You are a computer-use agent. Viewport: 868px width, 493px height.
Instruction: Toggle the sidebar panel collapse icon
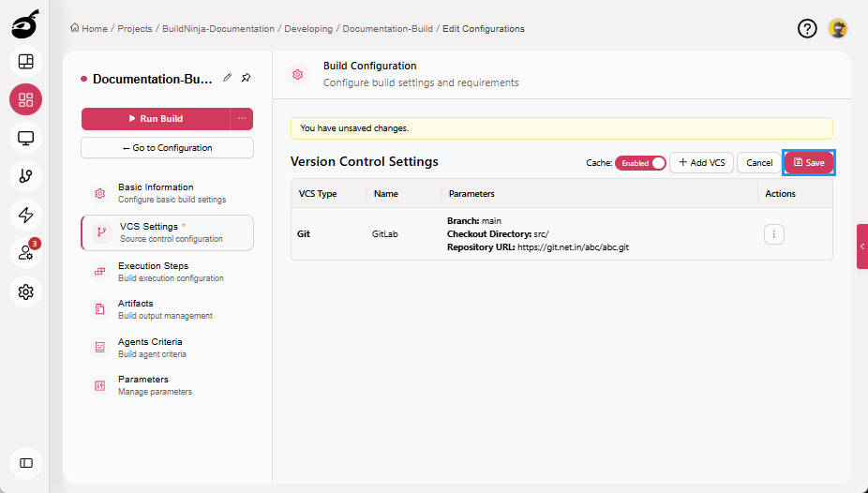pyautogui.click(x=25, y=463)
